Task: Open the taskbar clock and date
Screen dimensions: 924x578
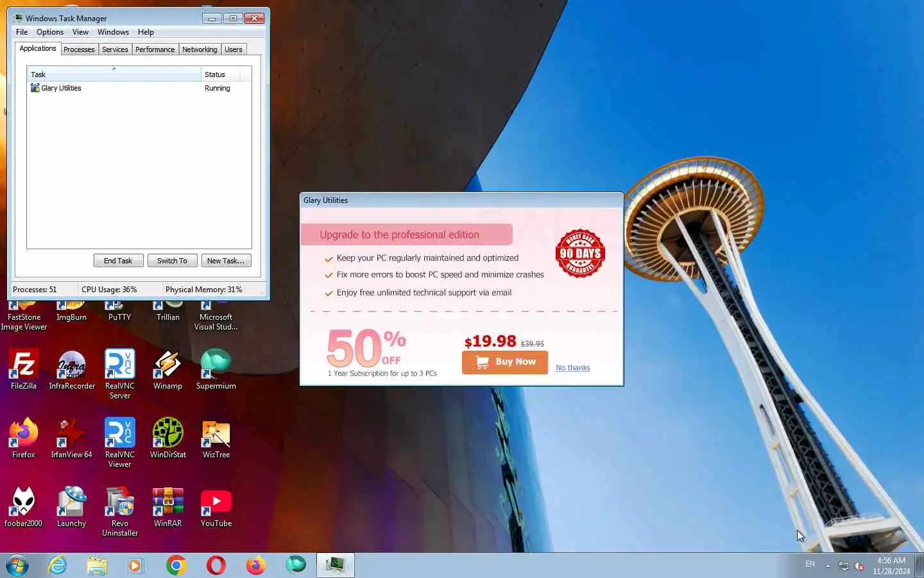Action: coord(891,566)
